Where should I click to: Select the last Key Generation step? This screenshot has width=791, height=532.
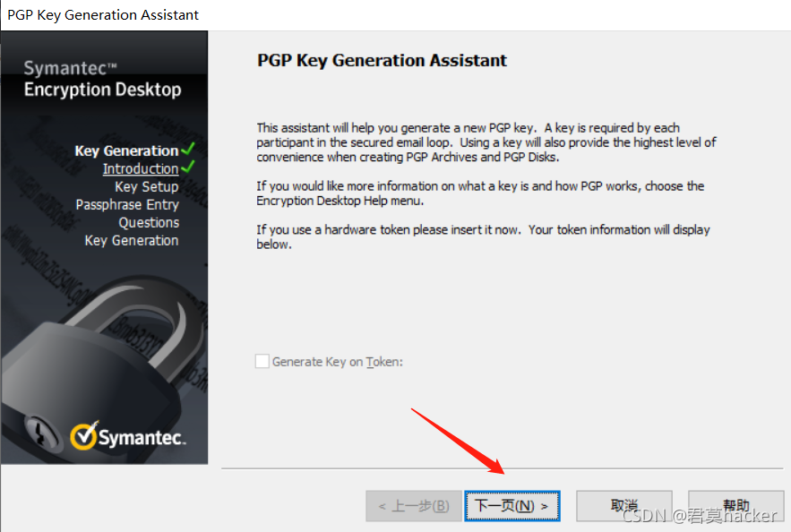(x=132, y=241)
